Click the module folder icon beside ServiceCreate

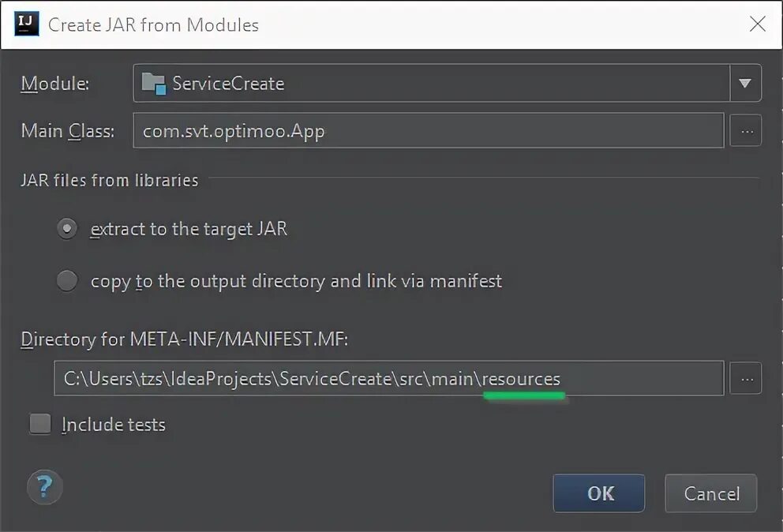(x=153, y=84)
